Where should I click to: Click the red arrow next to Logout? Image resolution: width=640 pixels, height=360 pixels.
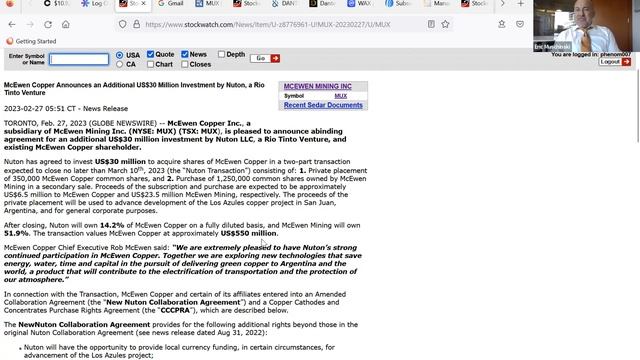[627, 62]
